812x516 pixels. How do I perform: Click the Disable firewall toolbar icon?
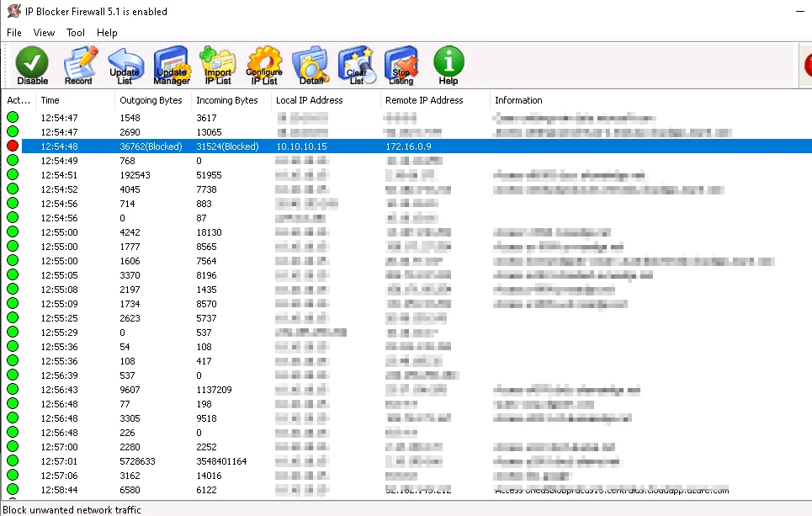(x=33, y=66)
